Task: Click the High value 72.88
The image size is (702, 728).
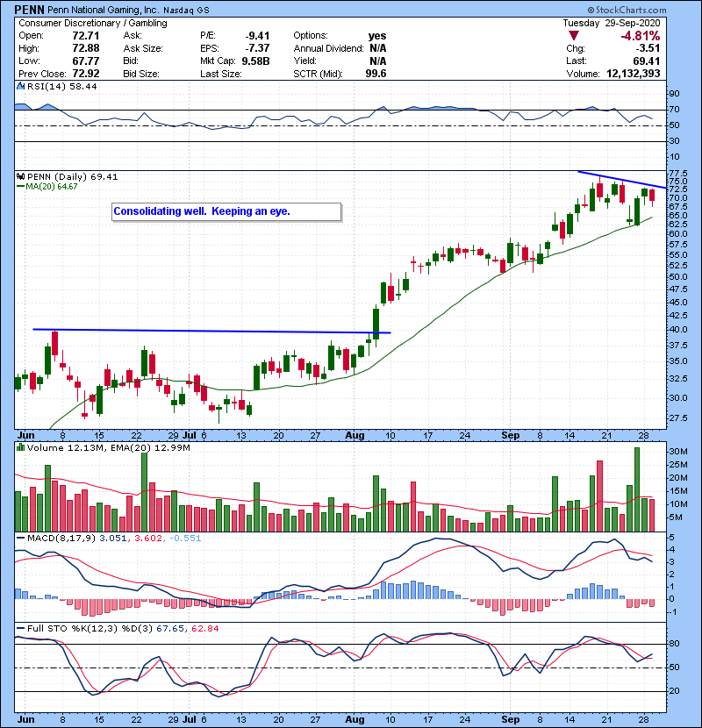Action: tap(86, 48)
